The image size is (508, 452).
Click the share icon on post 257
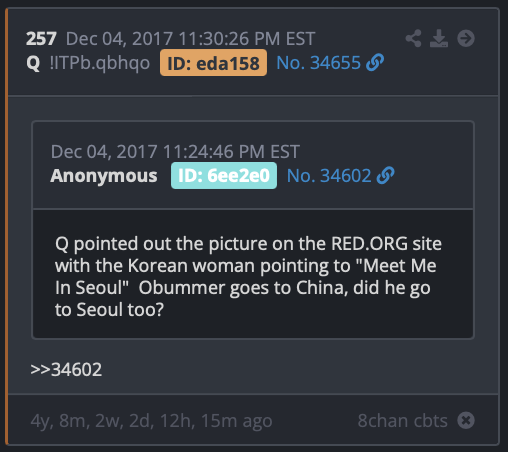coord(413,38)
